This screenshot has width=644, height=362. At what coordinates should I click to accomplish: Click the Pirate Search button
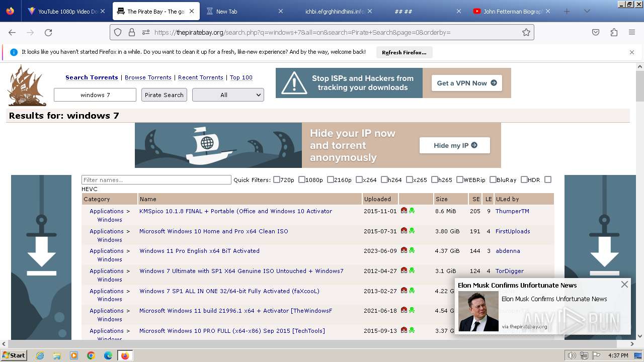coord(164,95)
